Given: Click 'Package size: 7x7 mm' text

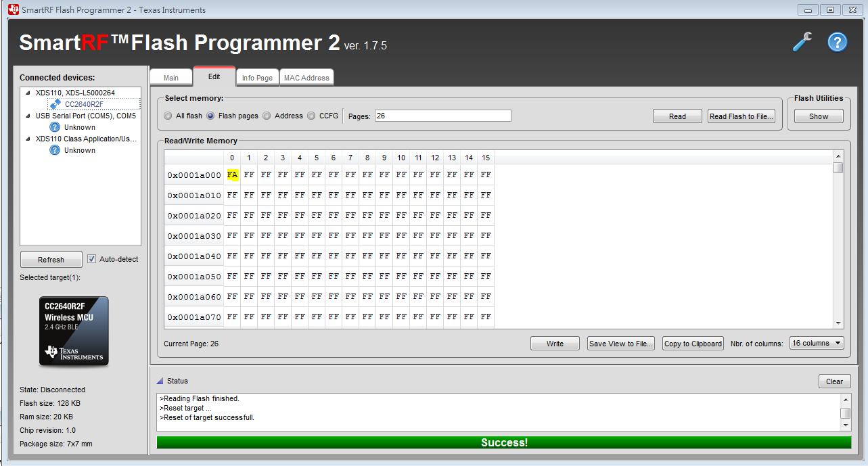Looking at the screenshot, I should pos(56,444).
